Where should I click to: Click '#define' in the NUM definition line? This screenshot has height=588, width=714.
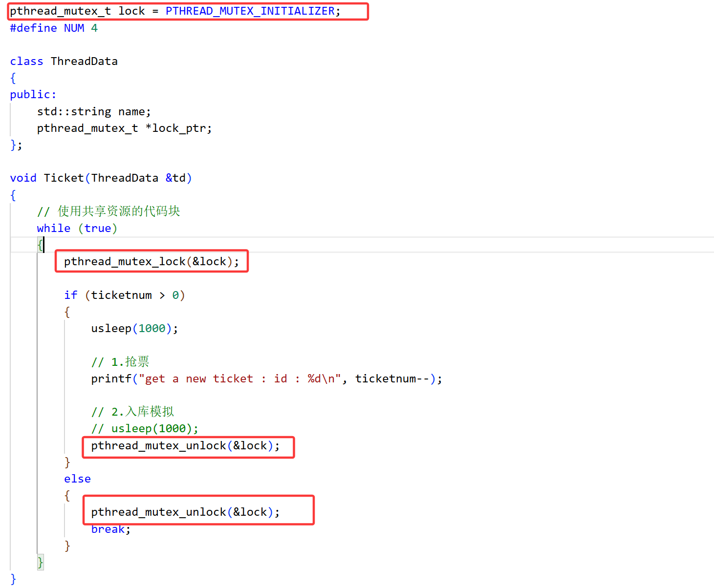click(33, 28)
